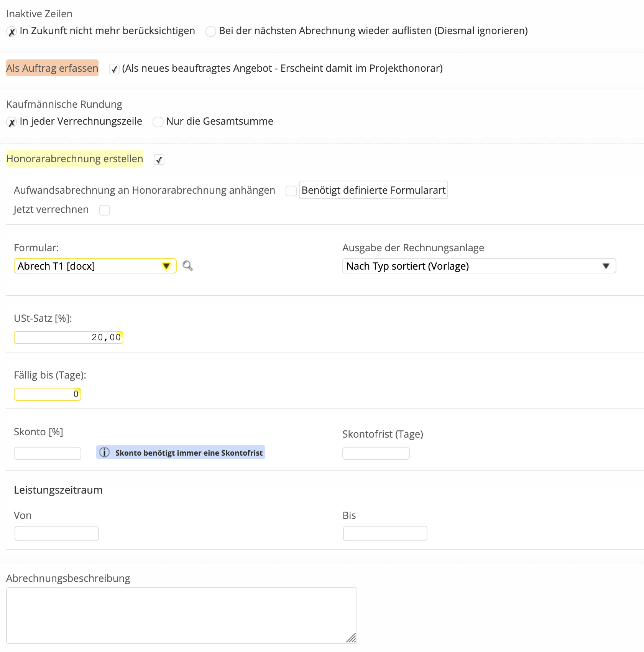
Task: Toggle the 'Als Auftrag erfassen' checkbox
Action: (x=114, y=69)
